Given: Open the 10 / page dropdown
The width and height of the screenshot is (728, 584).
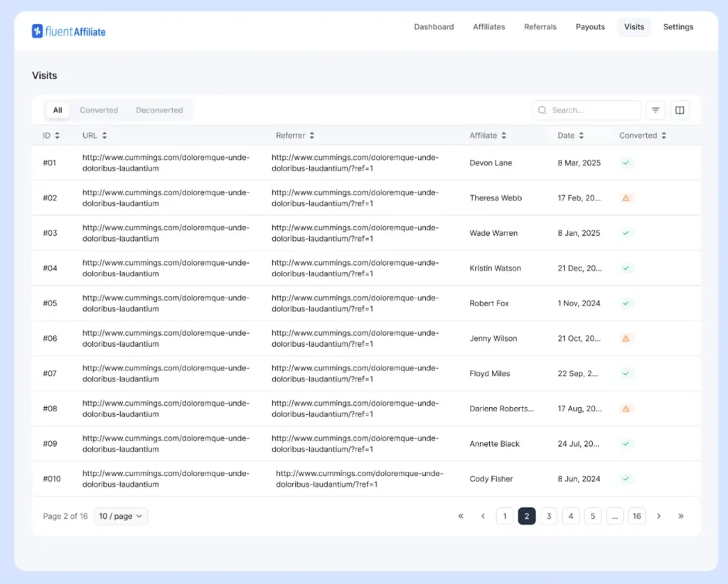Looking at the screenshot, I should 120,517.
